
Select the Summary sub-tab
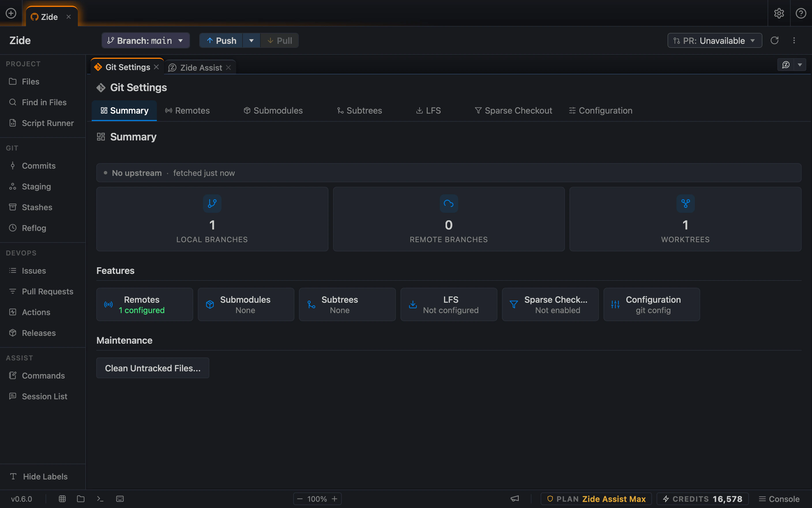click(x=124, y=110)
